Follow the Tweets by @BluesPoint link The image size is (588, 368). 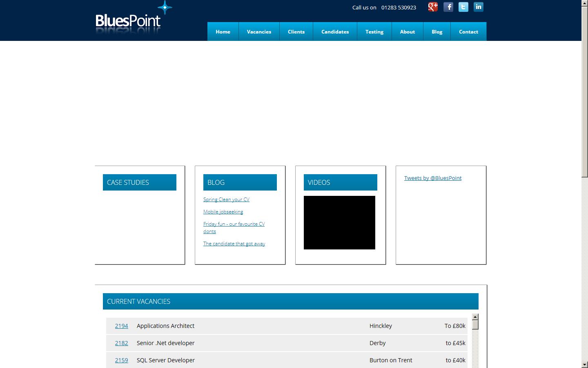[432, 178]
